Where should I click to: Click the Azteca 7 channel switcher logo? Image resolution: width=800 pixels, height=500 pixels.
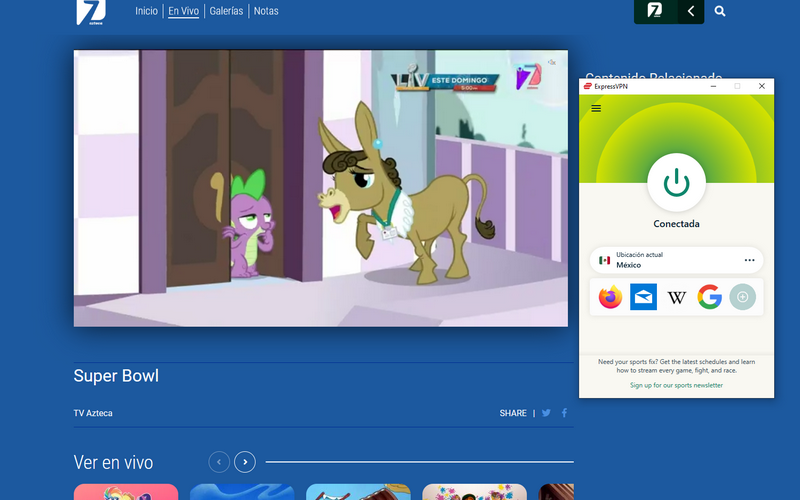pyautogui.click(x=655, y=11)
